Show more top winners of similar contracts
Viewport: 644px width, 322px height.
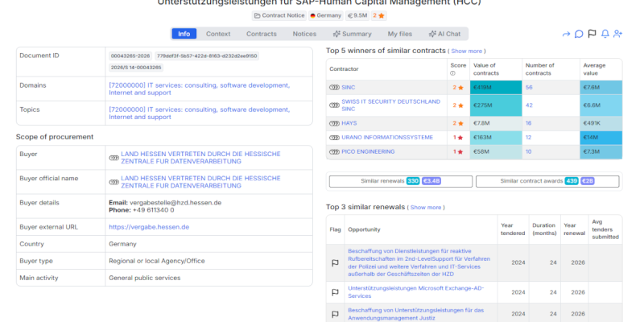pyautogui.click(x=467, y=52)
